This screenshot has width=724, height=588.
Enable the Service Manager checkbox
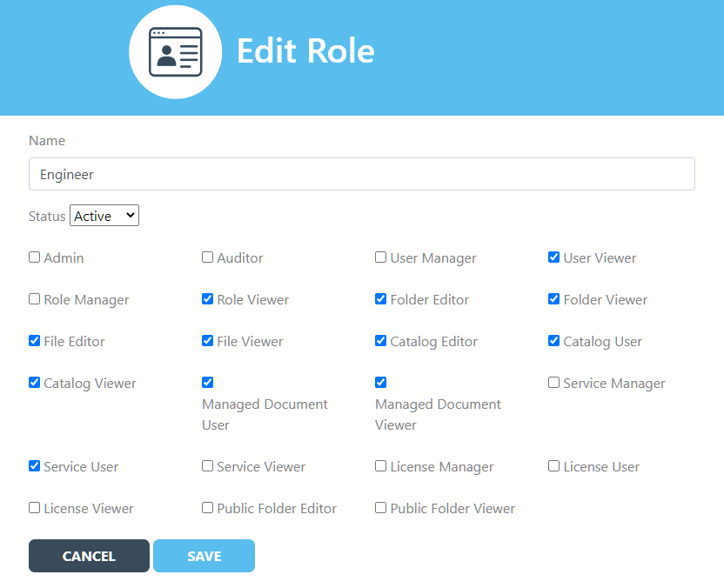553,382
